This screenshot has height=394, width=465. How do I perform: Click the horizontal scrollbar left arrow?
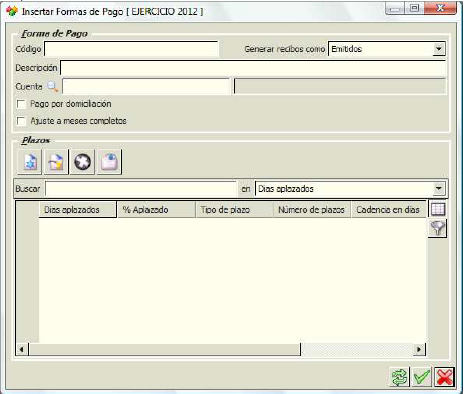pyautogui.click(x=22, y=349)
